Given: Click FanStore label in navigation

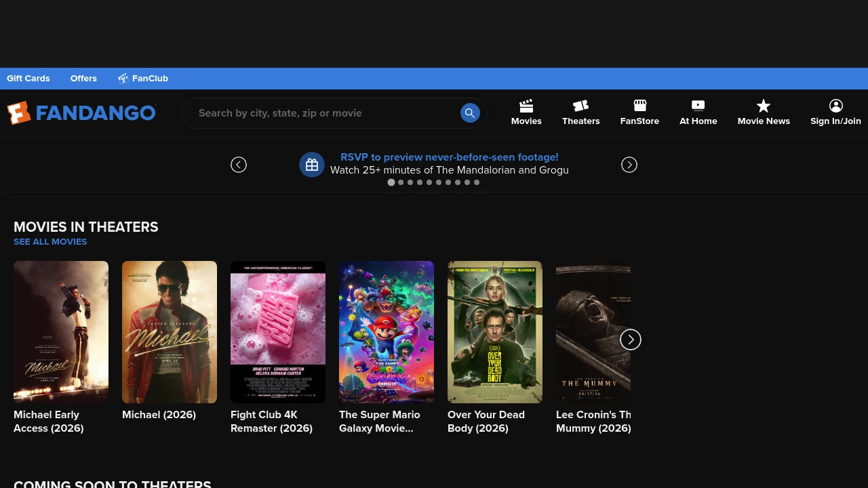Looking at the screenshot, I should pyautogui.click(x=639, y=121).
